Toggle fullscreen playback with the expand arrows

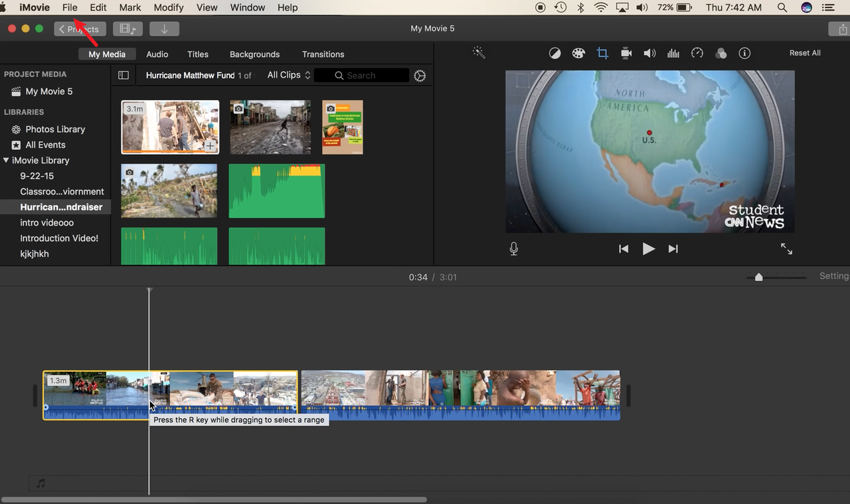786,249
